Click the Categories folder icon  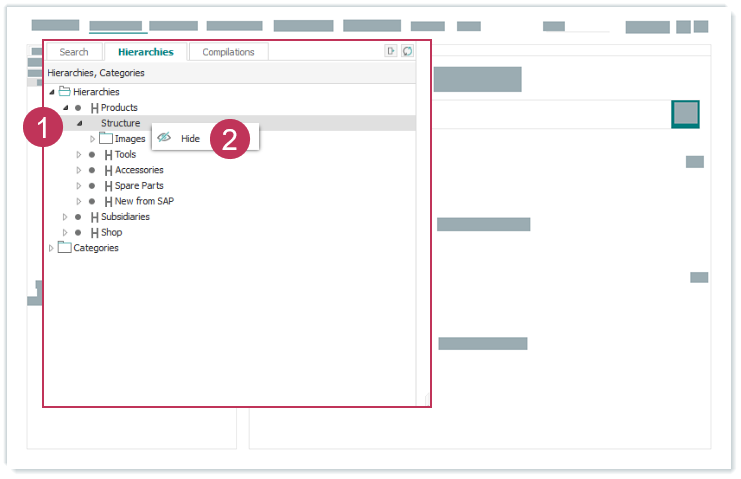64,248
